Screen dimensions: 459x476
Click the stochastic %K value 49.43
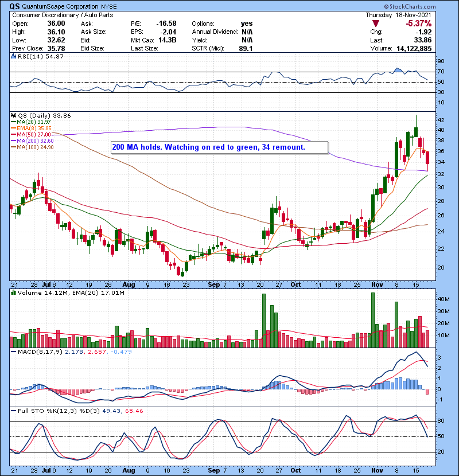111,411
